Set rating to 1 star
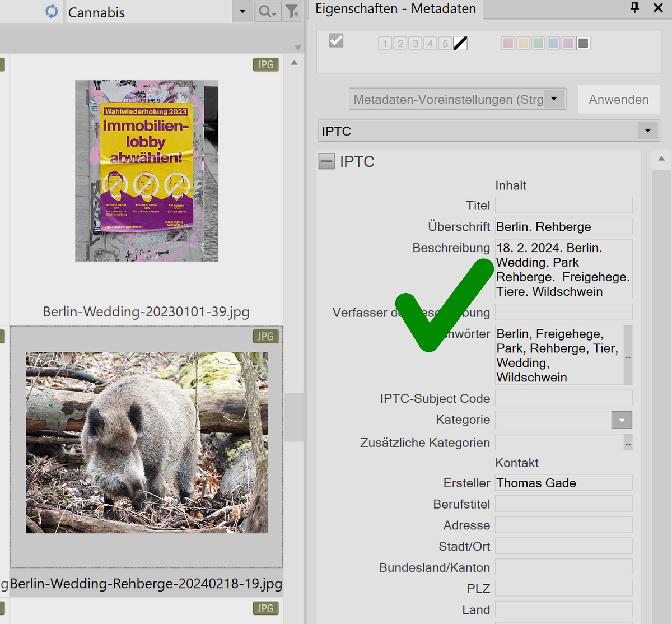 (x=385, y=43)
